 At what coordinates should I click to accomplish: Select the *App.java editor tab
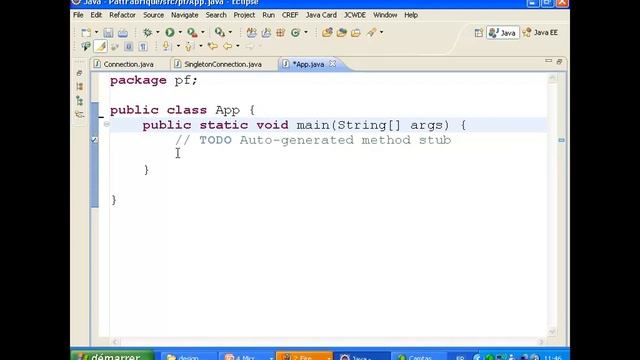coord(308,64)
